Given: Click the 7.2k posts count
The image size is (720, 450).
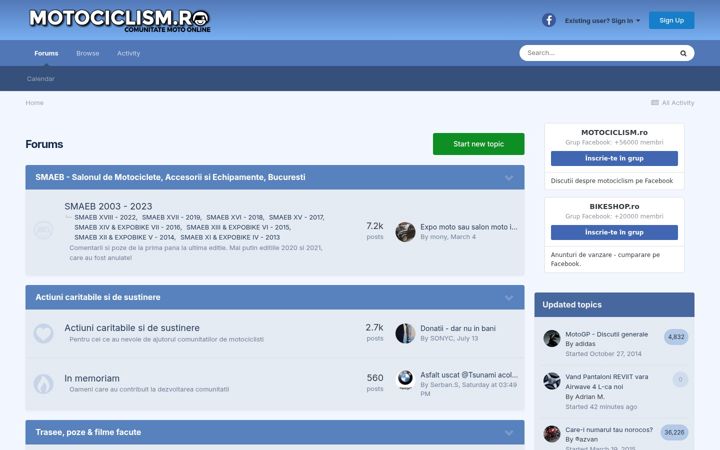Looking at the screenshot, I should tap(375, 226).
